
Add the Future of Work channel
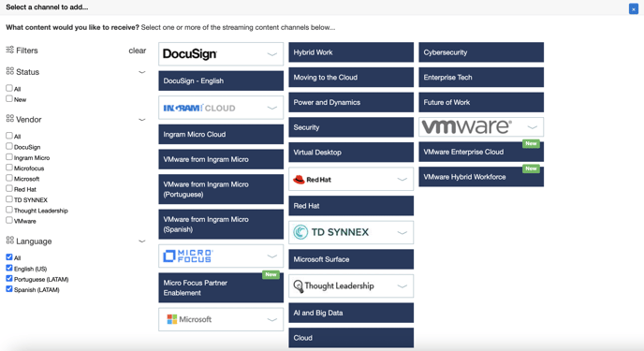[481, 102]
